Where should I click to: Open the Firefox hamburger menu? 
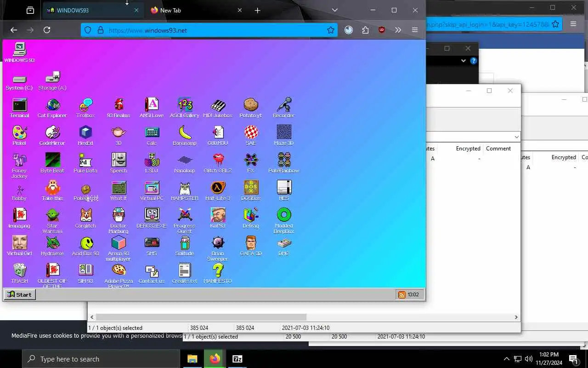[415, 30]
